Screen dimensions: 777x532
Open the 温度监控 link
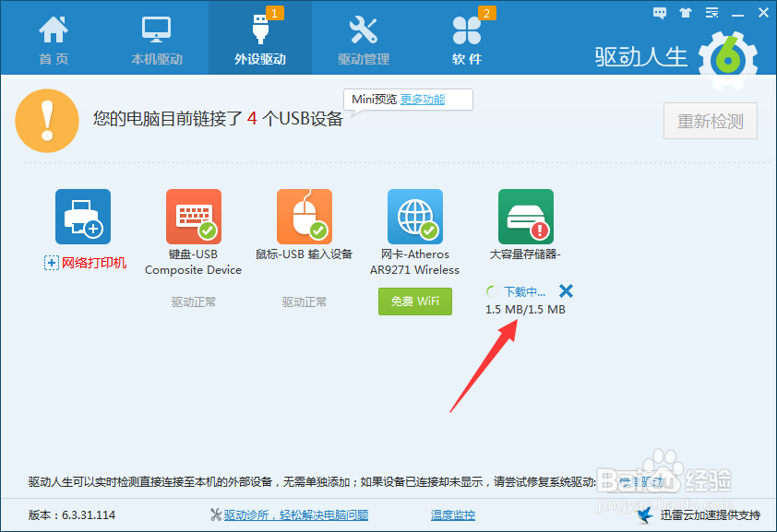pos(453,515)
